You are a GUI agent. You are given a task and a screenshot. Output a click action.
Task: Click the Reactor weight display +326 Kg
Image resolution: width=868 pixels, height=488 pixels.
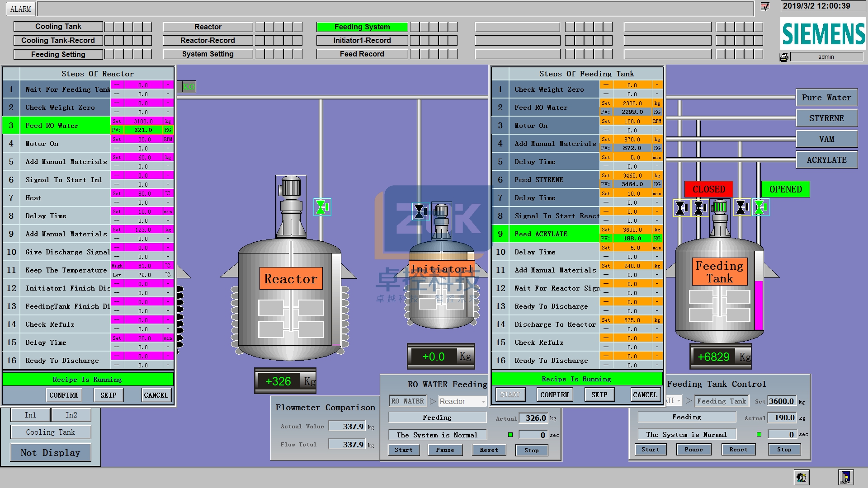286,381
